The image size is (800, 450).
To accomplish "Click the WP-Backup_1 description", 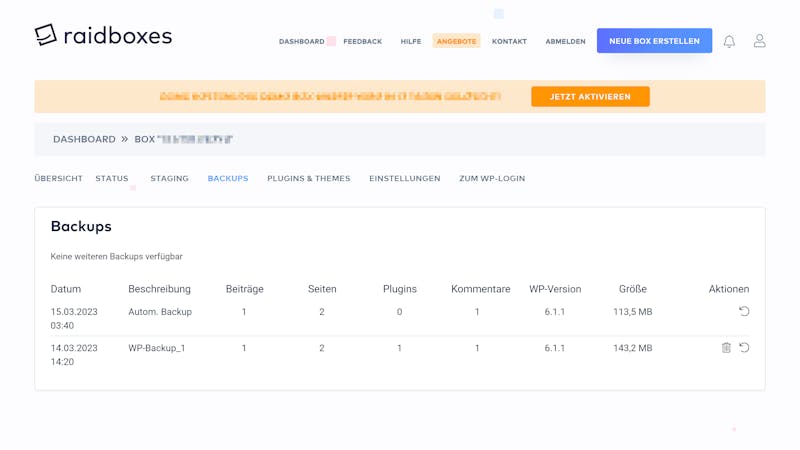I will pyautogui.click(x=157, y=348).
